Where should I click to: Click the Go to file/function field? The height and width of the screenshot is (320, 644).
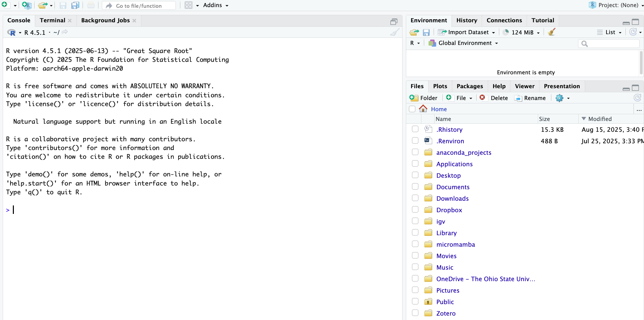[139, 6]
